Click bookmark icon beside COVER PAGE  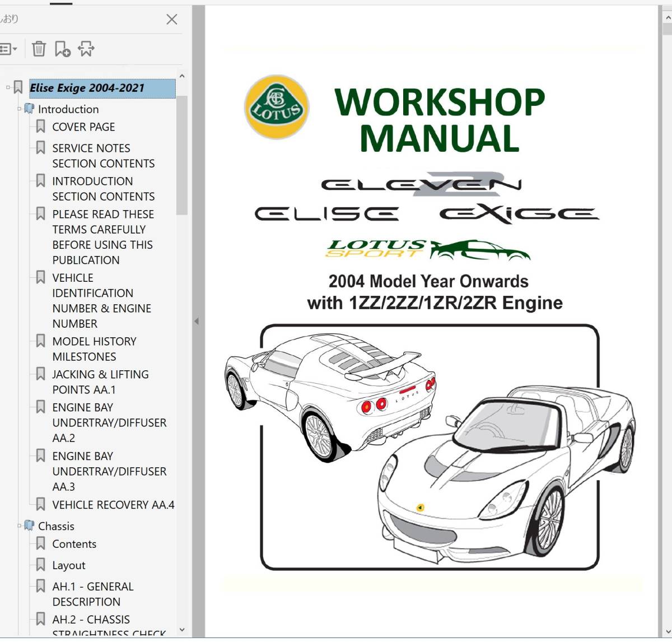click(40, 127)
